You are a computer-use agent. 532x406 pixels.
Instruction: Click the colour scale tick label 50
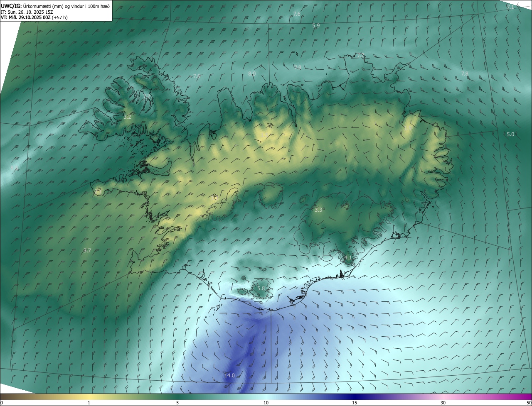click(529, 403)
